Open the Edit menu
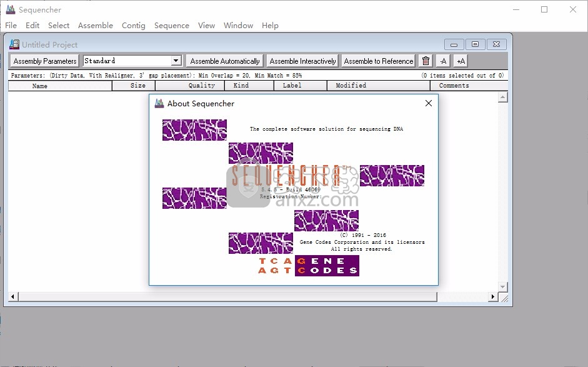The height and width of the screenshot is (367, 588). pyautogui.click(x=32, y=25)
